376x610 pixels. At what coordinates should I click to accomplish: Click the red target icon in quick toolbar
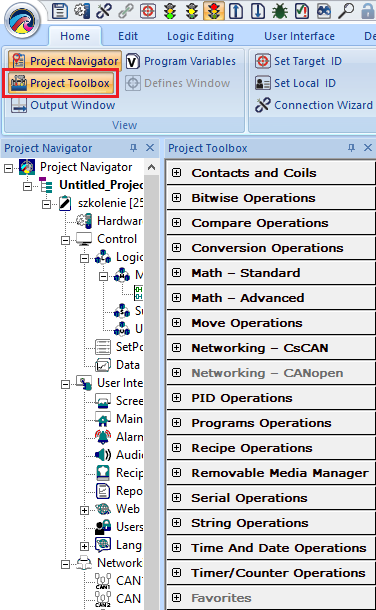pyautogui.click(x=148, y=11)
